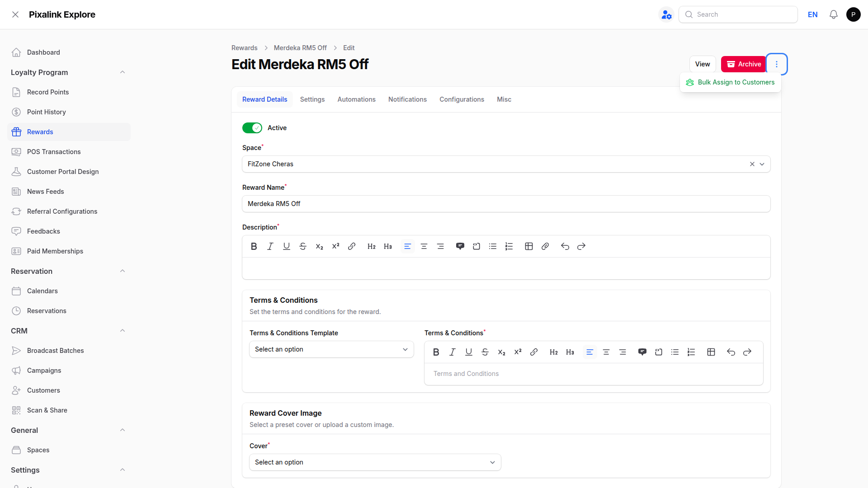Click the three-dot more actions button
The image size is (868, 488).
(x=777, y=64)
